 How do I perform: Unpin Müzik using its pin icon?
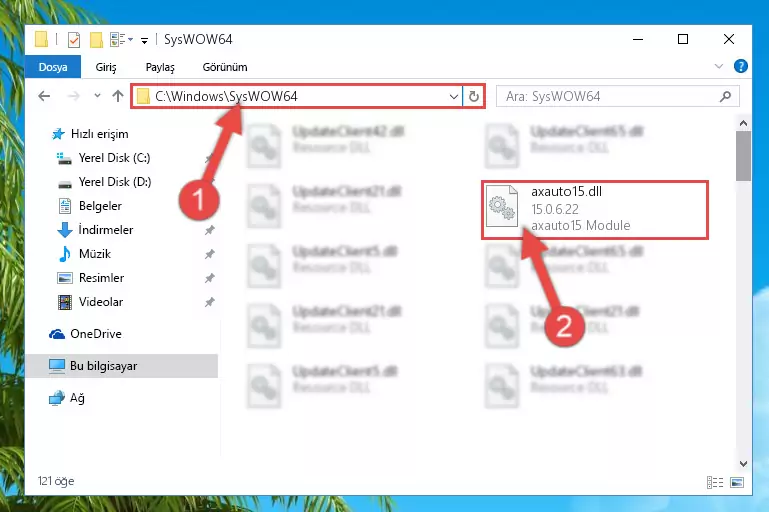point(209,254)
